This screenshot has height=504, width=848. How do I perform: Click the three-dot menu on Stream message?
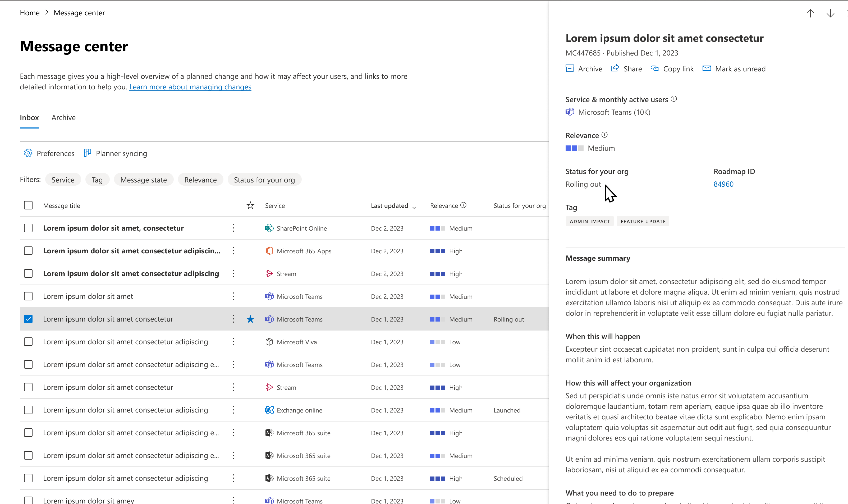(x=233, y=274)
